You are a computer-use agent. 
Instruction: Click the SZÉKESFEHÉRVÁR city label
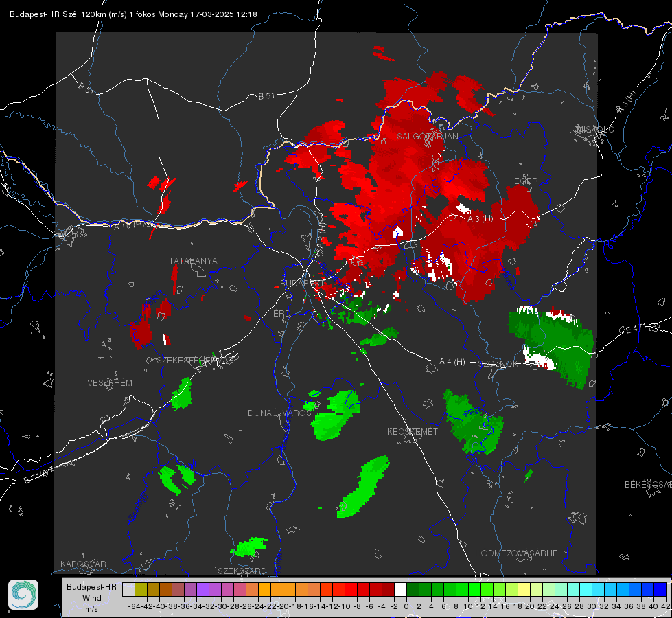(x=196, y=360)
